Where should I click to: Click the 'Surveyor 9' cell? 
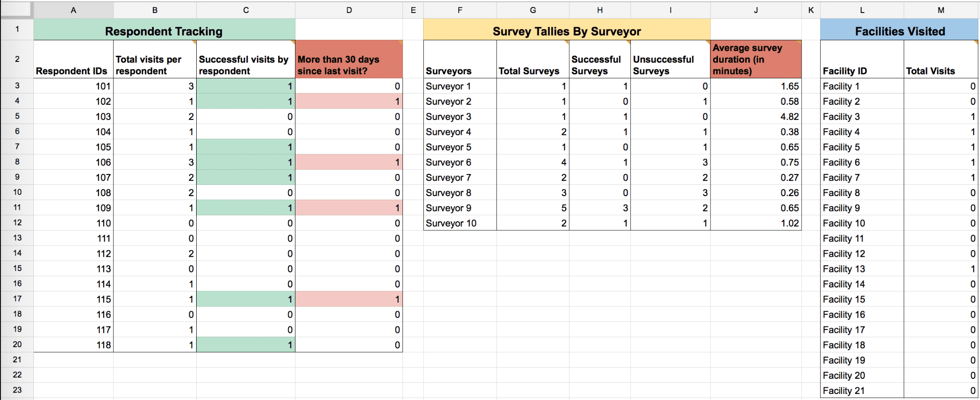460,208
